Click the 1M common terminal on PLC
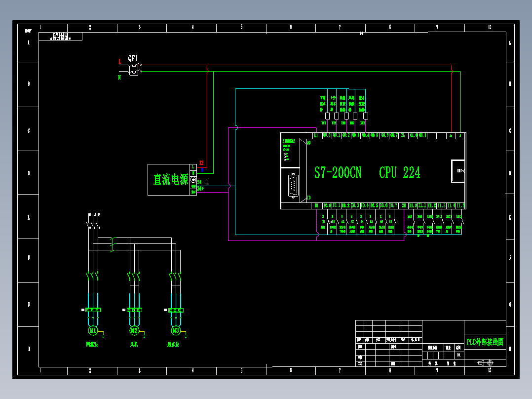The width and height of the screenshot is (532, 399). 316,206
